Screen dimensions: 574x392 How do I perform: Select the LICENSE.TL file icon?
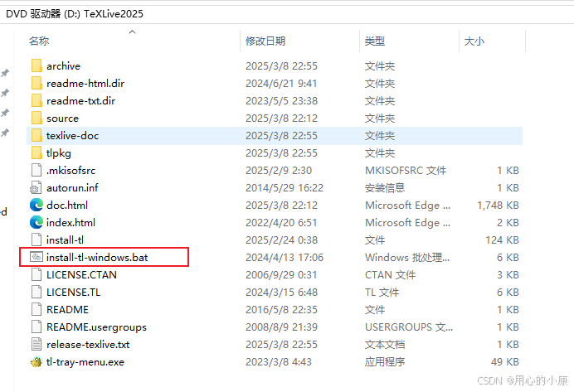(36, 293)
